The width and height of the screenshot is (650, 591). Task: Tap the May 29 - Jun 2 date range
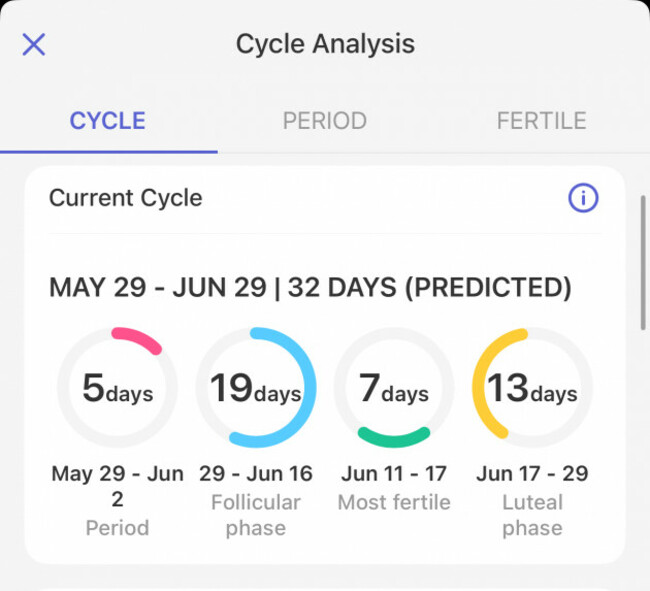point(117,486)
